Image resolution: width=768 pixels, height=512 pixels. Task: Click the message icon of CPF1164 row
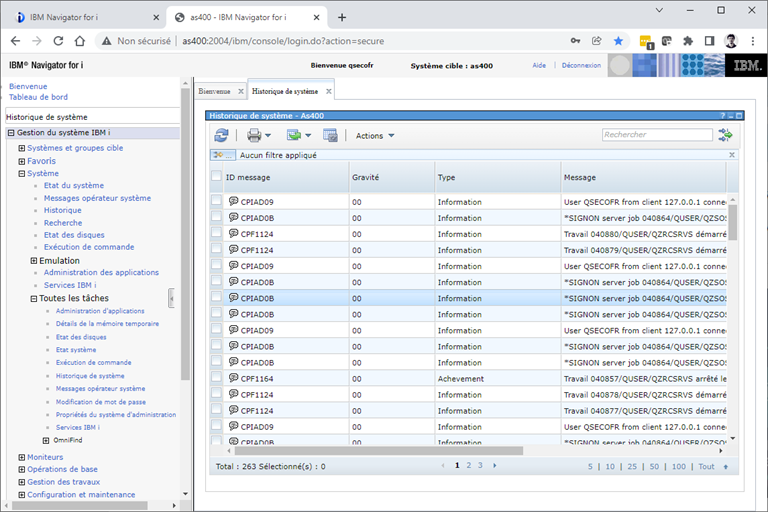pyautogui.click(x=234, y=378)
